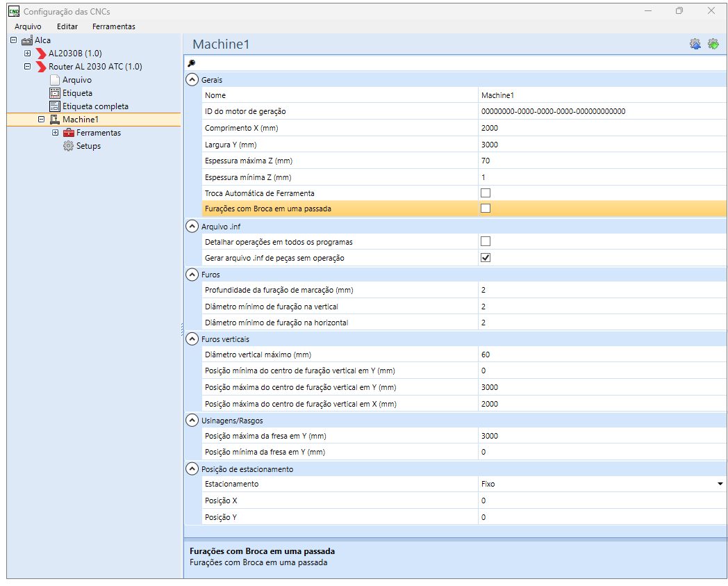
Task: Click the label icon beside Etiqueta
Action: (55, 93)
